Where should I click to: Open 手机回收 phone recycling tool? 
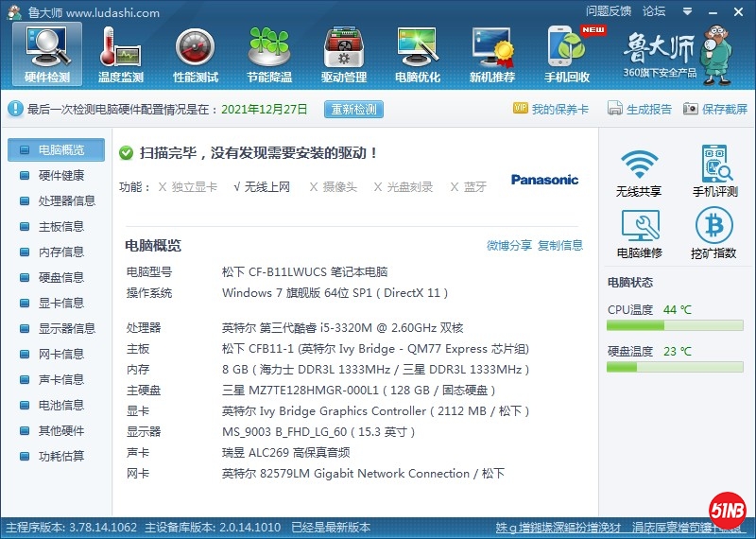(568, 53)
